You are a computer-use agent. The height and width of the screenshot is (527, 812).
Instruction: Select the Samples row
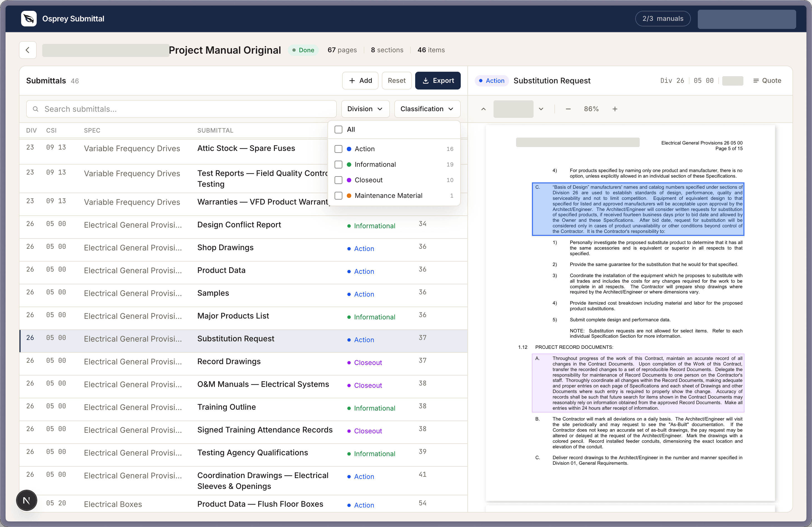243,295
